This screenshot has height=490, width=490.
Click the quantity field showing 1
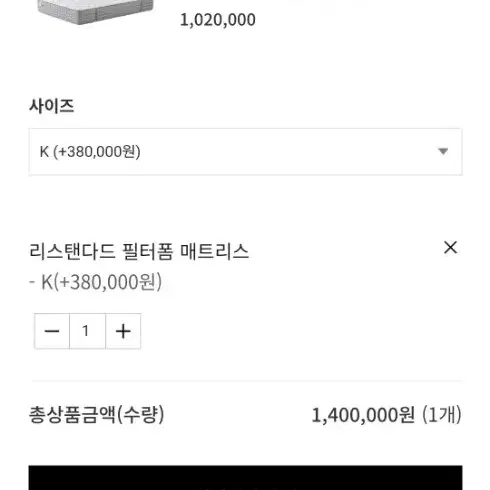click(x=87, y=331)
